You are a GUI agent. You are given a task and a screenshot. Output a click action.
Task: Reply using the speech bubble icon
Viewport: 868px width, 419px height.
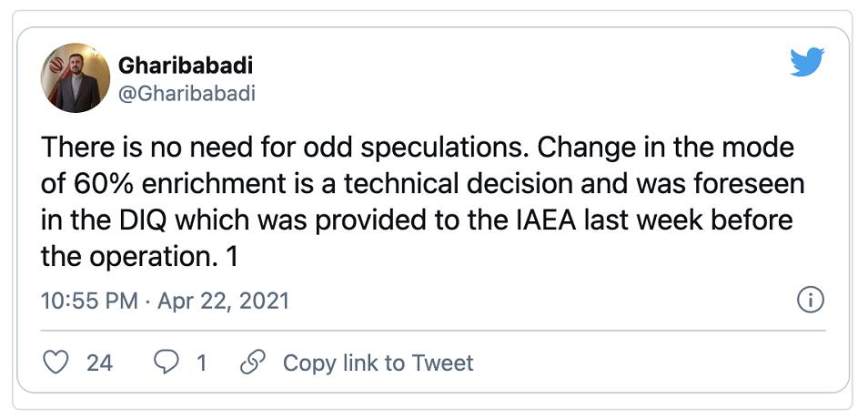pos(166,363)
